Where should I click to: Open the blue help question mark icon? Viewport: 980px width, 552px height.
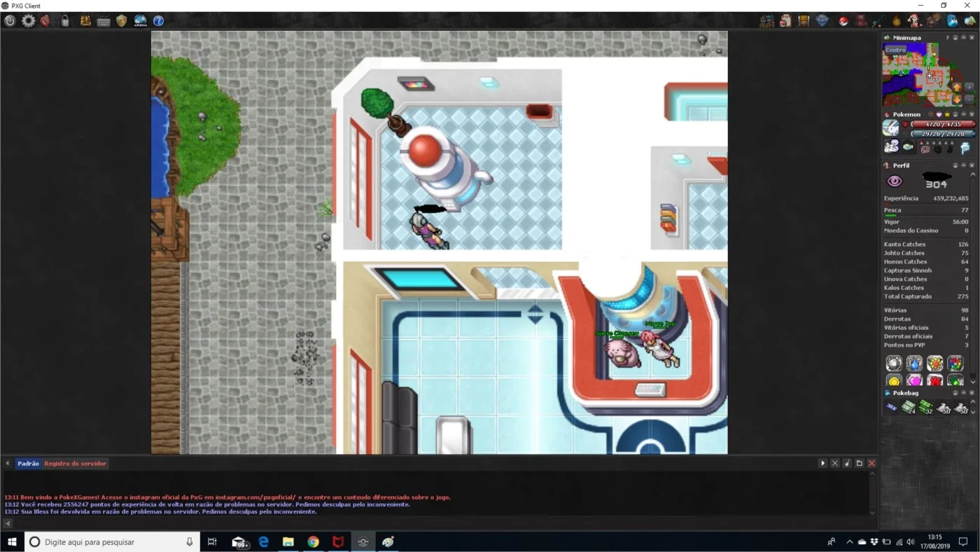pos(159,21)
